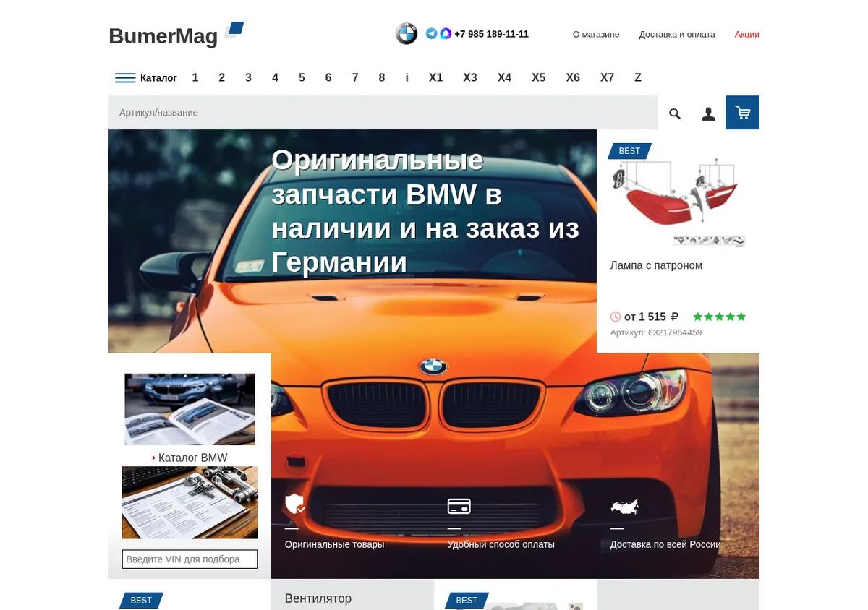The height and width of the screenshot is (610, 868).
Task: Open Telegram contact icon
Action: pyautogui.click(x=431, y=34)
